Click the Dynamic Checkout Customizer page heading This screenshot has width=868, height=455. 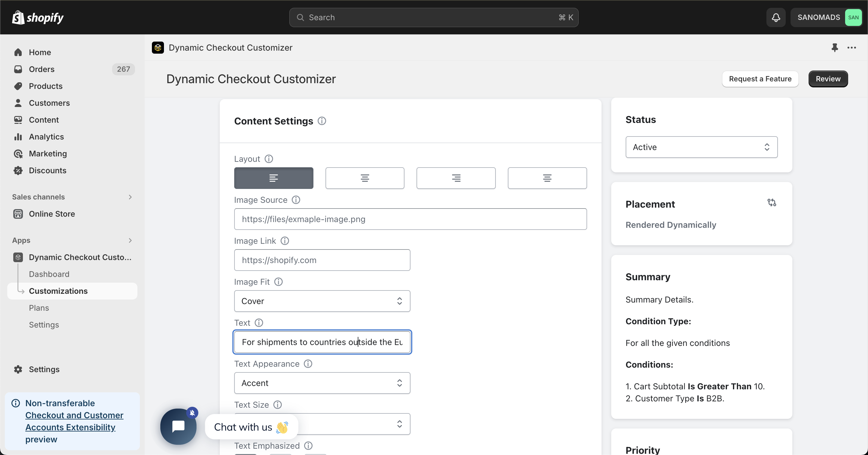pos(251,79)
